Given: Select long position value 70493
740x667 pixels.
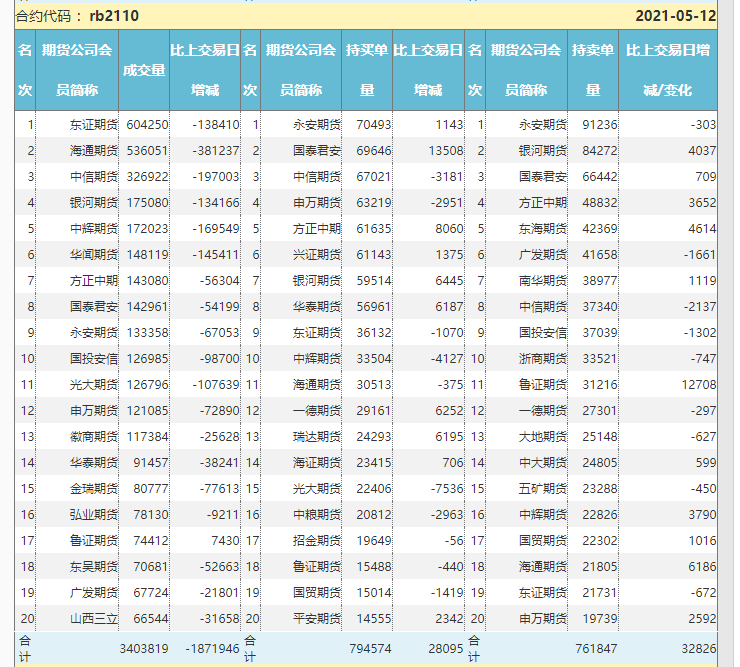Looking at the screenshot, I should [374, 125].
